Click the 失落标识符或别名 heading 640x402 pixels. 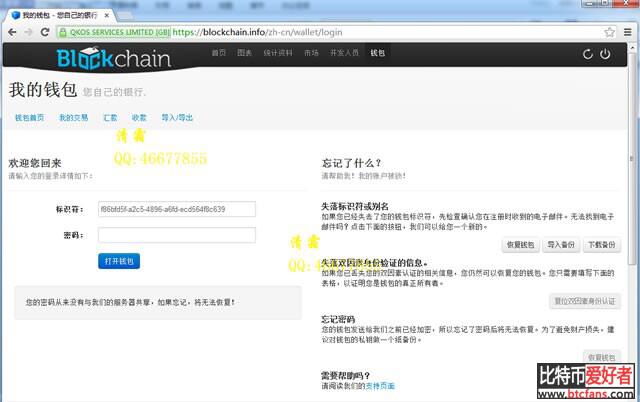355,207
